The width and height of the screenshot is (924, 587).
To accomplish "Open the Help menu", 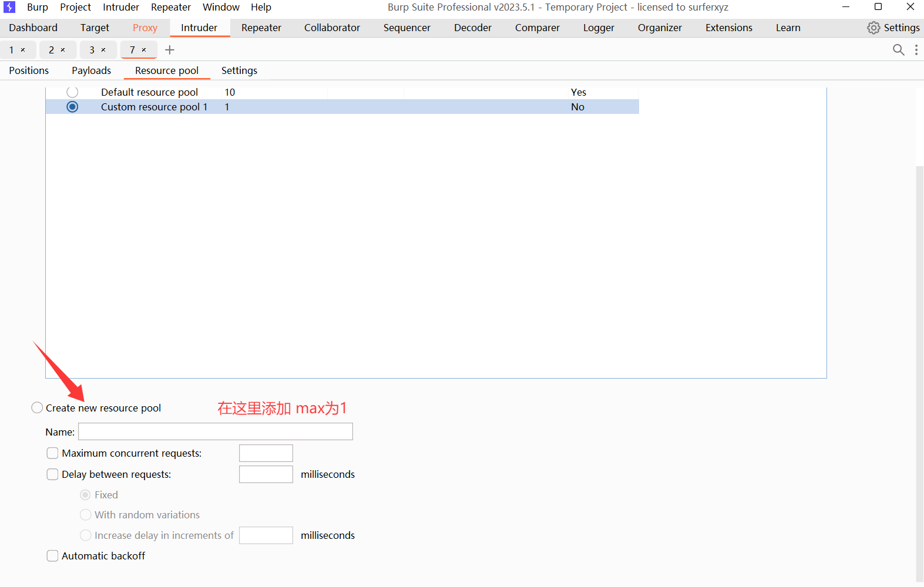I will (261, 7).
